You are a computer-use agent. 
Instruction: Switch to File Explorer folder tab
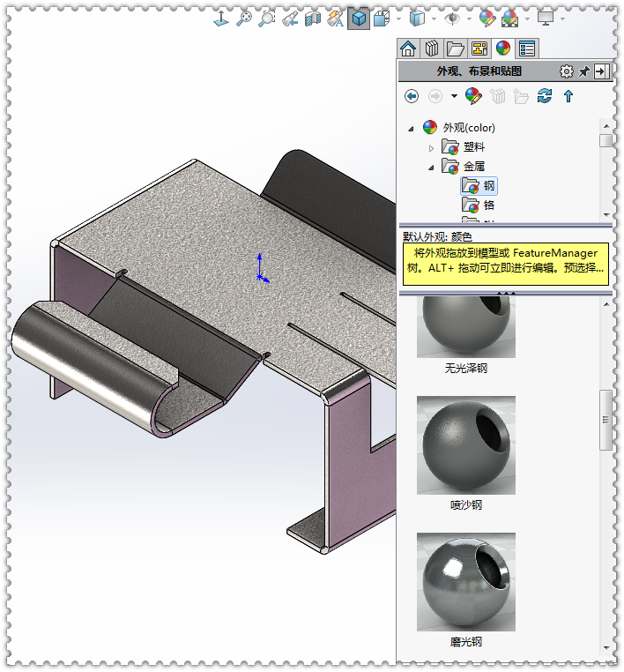[x=456, y=49]
